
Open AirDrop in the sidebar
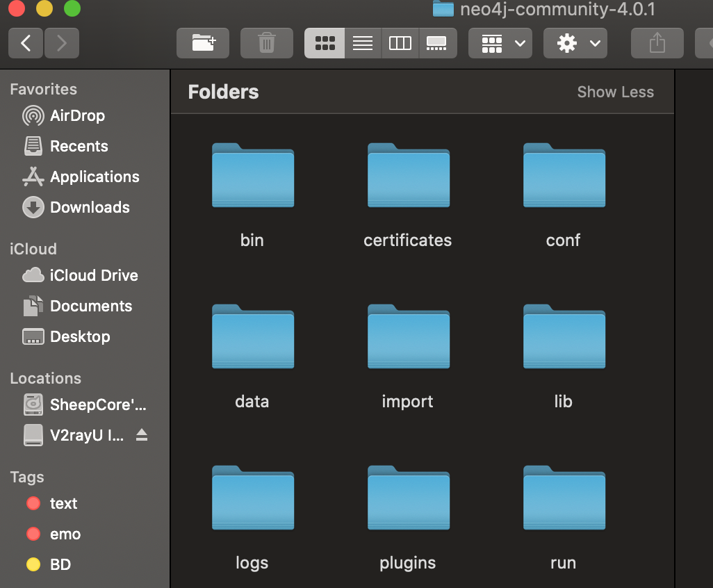tap(77, 115)
